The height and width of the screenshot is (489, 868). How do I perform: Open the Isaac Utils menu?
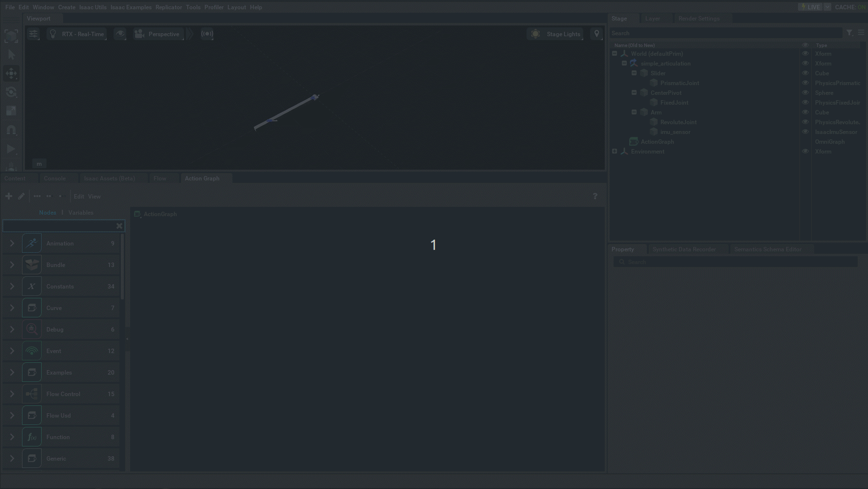[93, 7]
